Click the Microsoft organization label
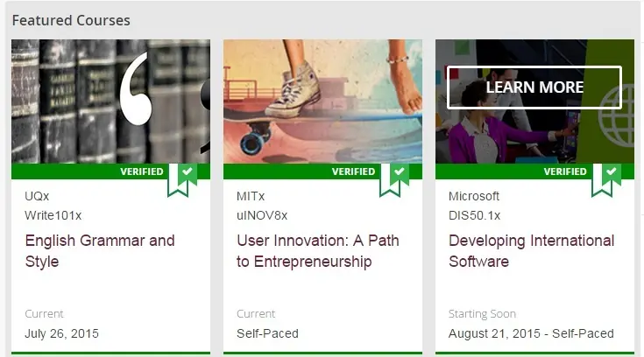Viewport: 644px width, 357px height. tap(474, 196)
